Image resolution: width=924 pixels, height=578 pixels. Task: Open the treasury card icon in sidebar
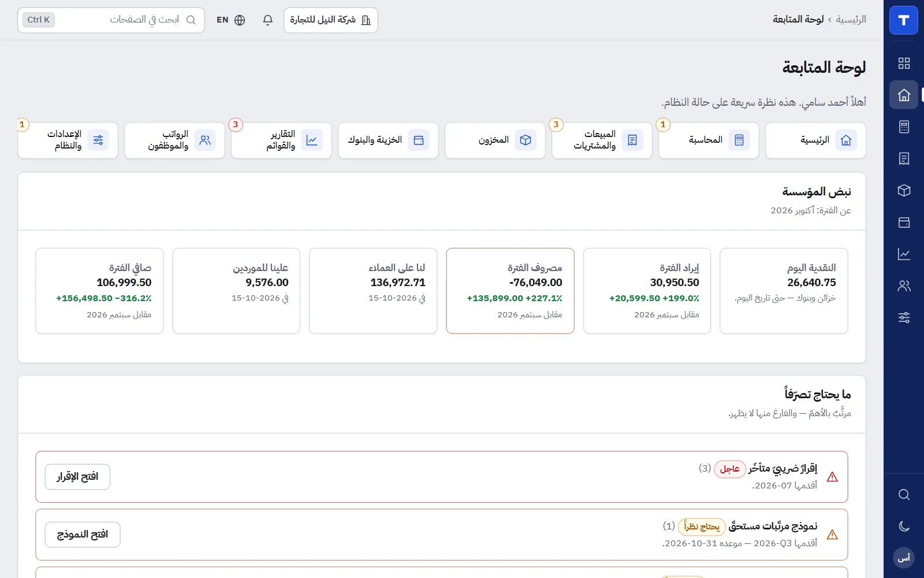pos(904,222)
